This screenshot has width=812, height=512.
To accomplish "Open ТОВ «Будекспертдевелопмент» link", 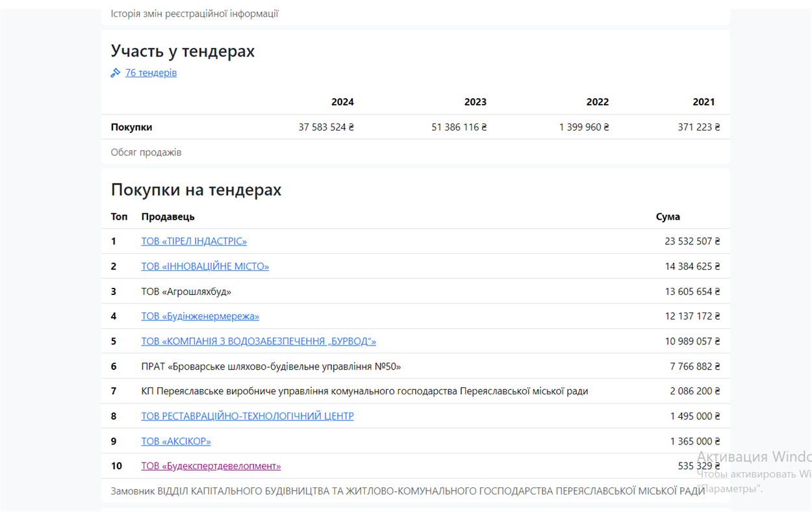I will pos(211,466).
